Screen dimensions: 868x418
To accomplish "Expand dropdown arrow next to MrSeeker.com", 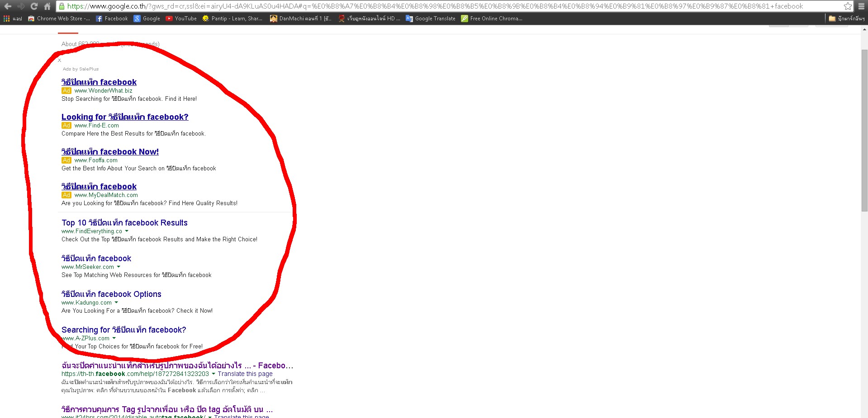I will click(x=119, y=267).
